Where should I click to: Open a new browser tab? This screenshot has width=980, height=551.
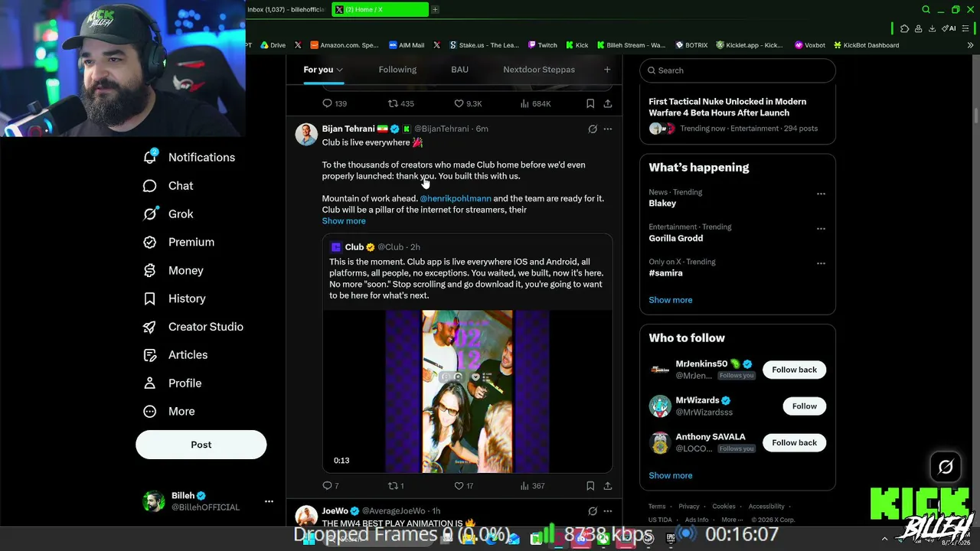tap(435, 10)
